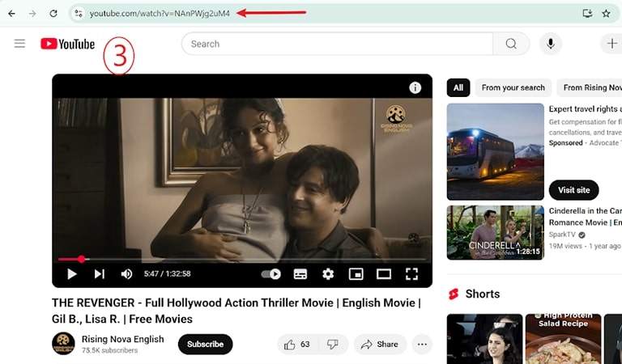Open the Expert travel rights ad title
The height and width of the screenshot is (364, 622).
(585, 109)
